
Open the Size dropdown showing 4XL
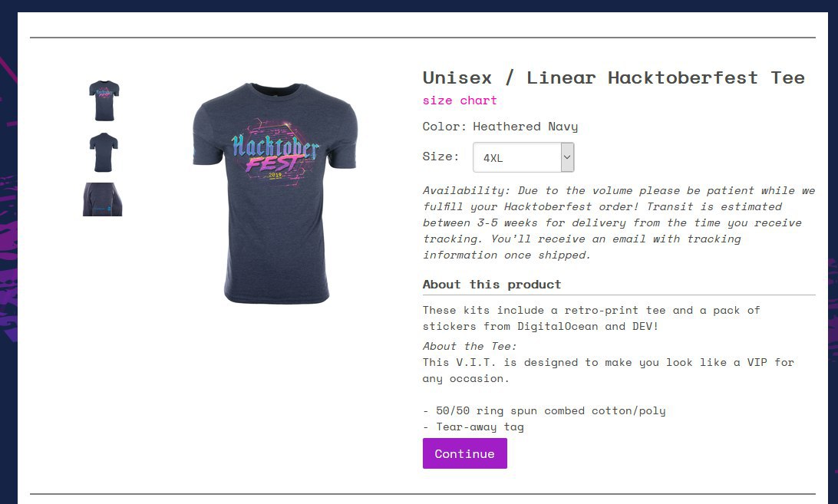[523, 157]
